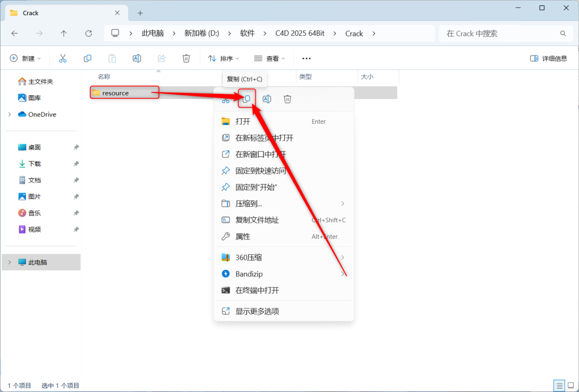579x392 pixels.
Task: Switch to large thumbnails view in status bar
Action: [x=571, y=386]
